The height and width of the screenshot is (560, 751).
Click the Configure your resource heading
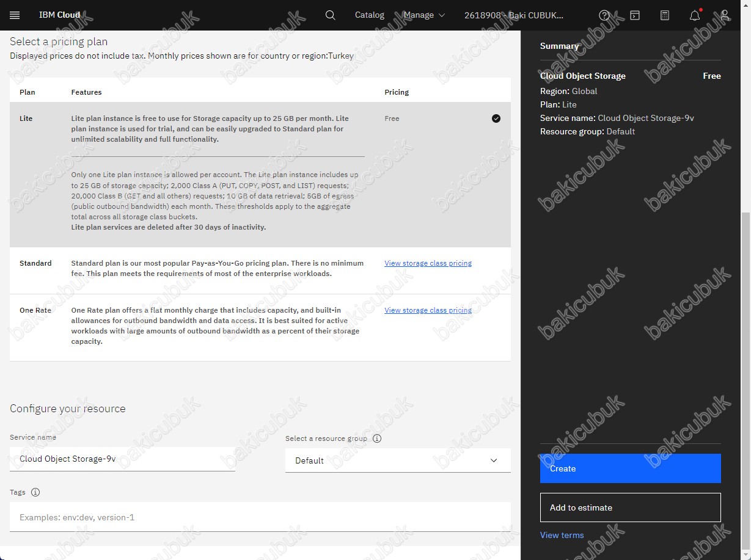click(68, 409)
